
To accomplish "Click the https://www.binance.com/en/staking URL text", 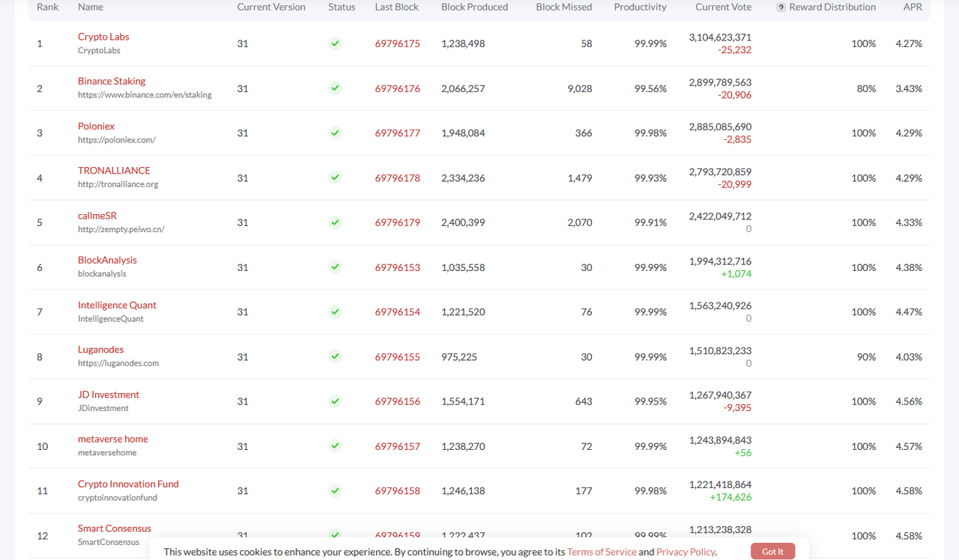I will point(145,95).
